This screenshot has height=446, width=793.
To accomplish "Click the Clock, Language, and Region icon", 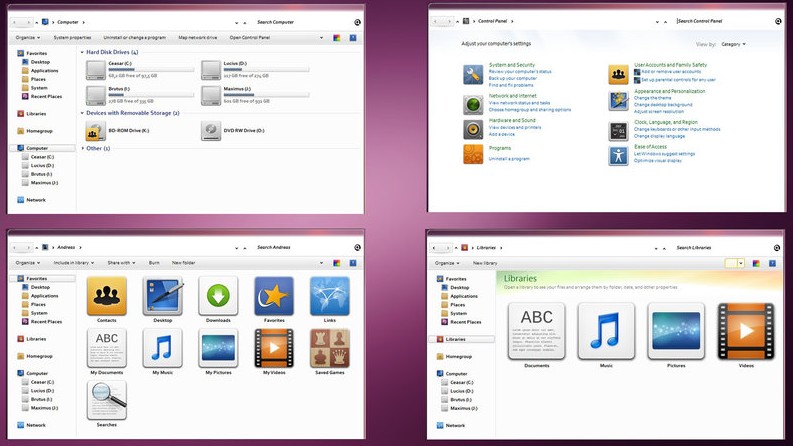I will 618,131.
